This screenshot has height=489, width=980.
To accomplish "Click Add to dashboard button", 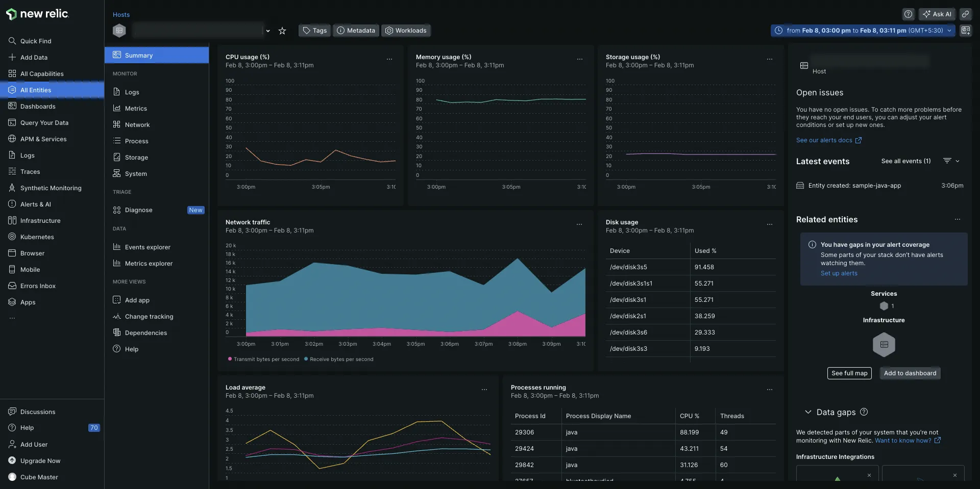I will click(x=910, y=373).
